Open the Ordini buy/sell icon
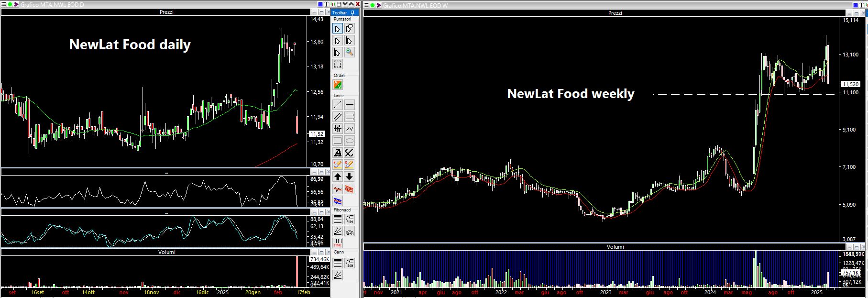868x298 pixels. tap(338, 85)
